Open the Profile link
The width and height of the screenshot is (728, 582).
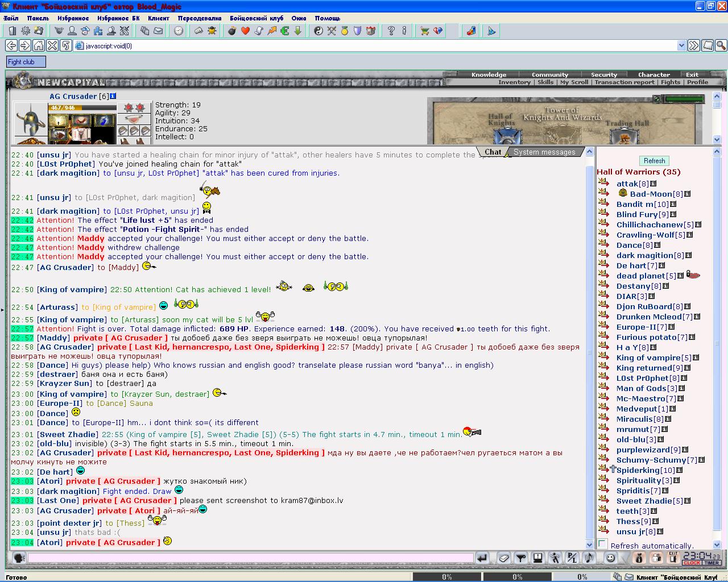click(x=697, y=82)
